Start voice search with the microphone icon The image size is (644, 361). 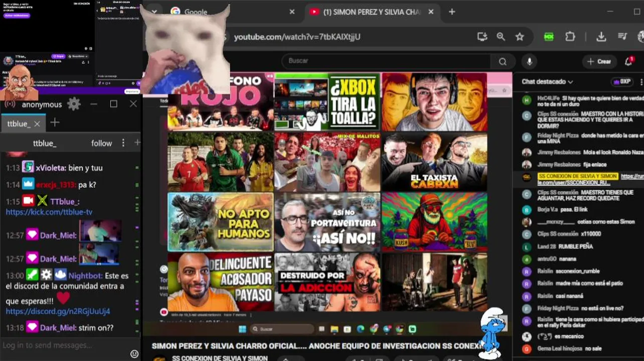click(529, 61)
